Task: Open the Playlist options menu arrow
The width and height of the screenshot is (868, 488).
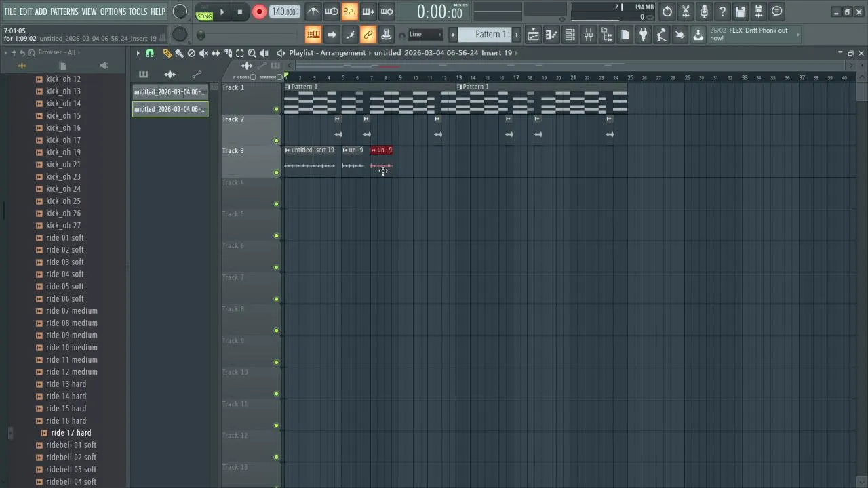Action: 138,53
